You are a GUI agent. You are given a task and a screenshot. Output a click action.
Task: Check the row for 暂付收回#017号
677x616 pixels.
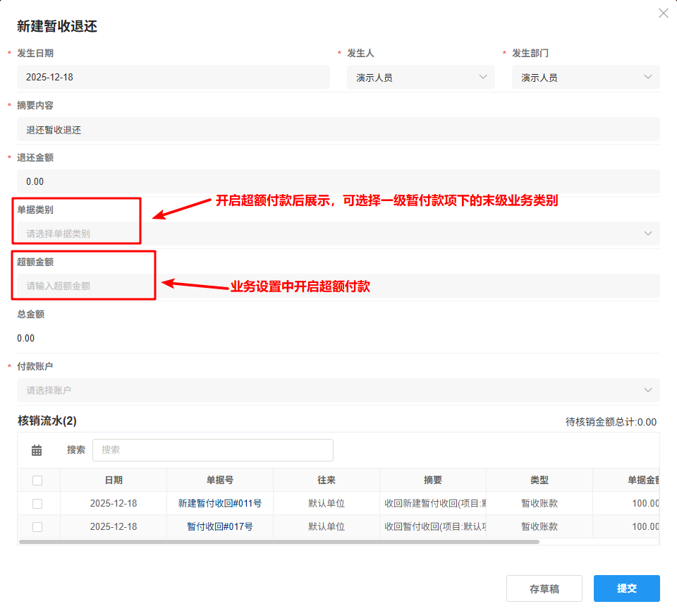(39, 527)
